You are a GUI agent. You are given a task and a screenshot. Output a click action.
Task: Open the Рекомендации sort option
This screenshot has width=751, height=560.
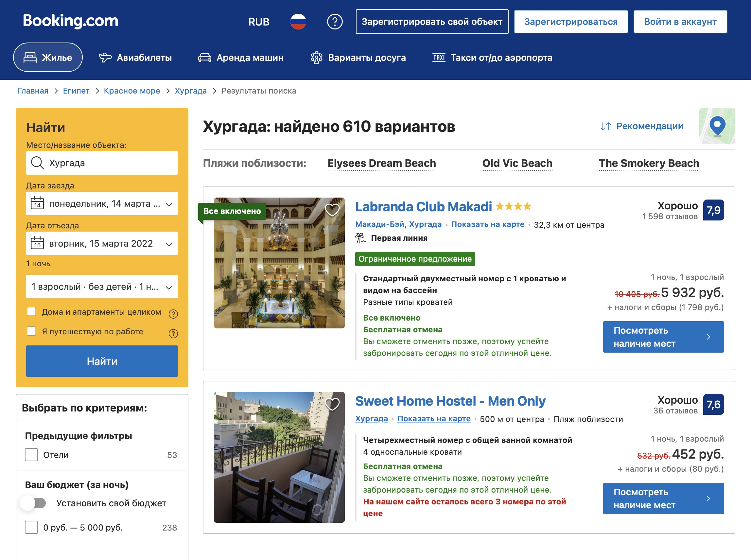pyautogui.click(x=650, y=126)
